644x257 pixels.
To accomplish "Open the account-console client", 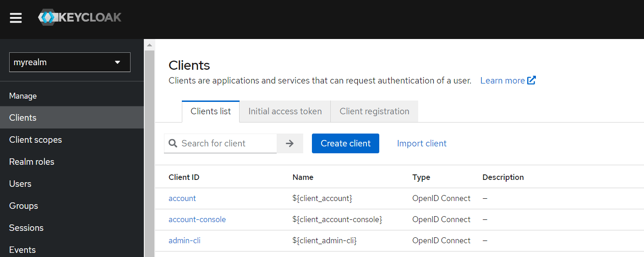I will tap(197, 219).
